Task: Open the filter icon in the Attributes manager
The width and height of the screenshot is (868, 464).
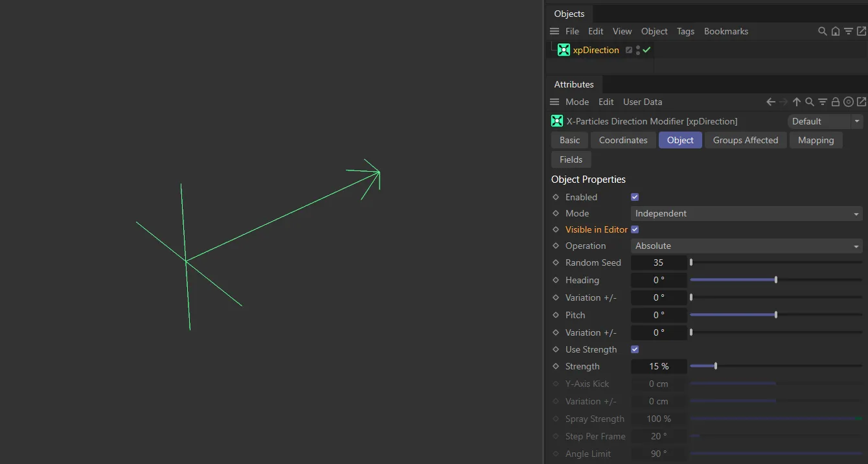Action: click(x=823, y=102)
